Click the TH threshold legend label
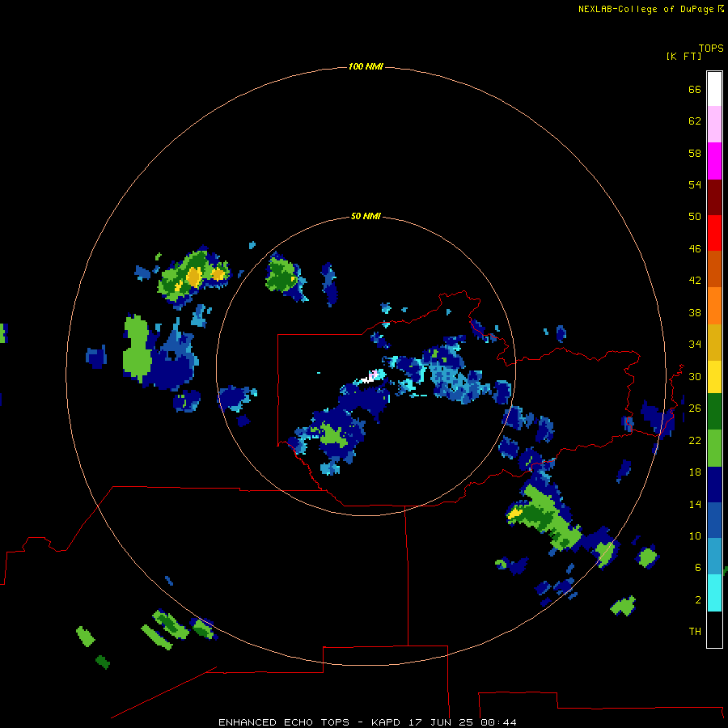This screenshot has height=728, width=728. click(x=695, y=632)
